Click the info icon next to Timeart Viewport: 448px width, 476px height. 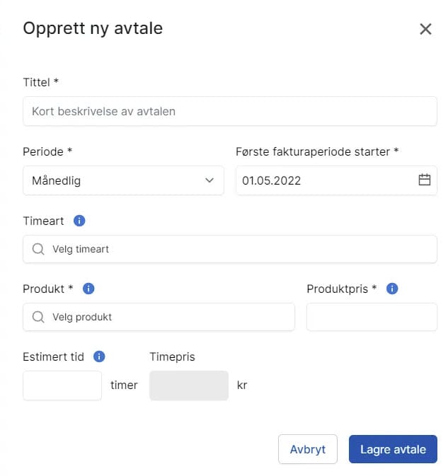(79, 221)
